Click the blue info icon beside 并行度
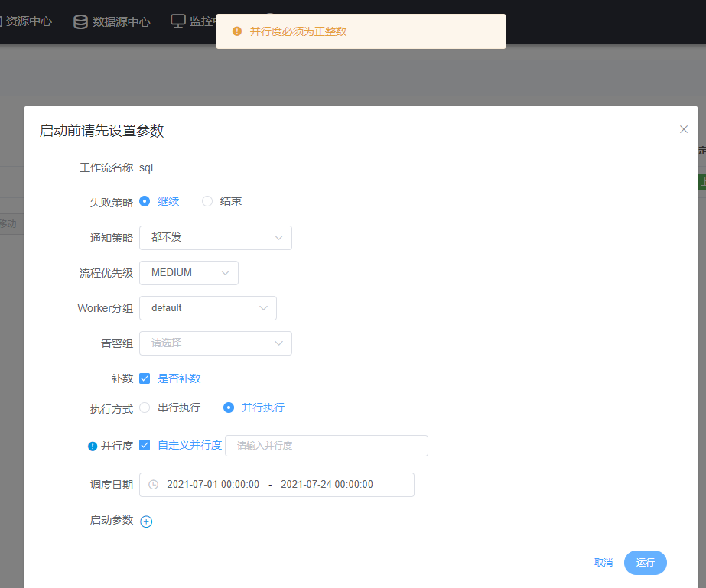 [93, 447]
